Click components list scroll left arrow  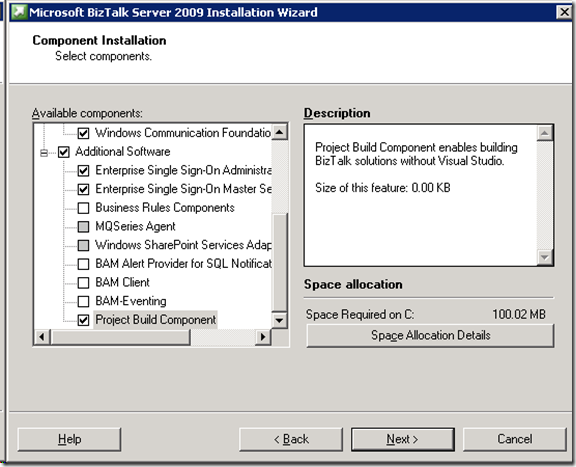point(42,337)
